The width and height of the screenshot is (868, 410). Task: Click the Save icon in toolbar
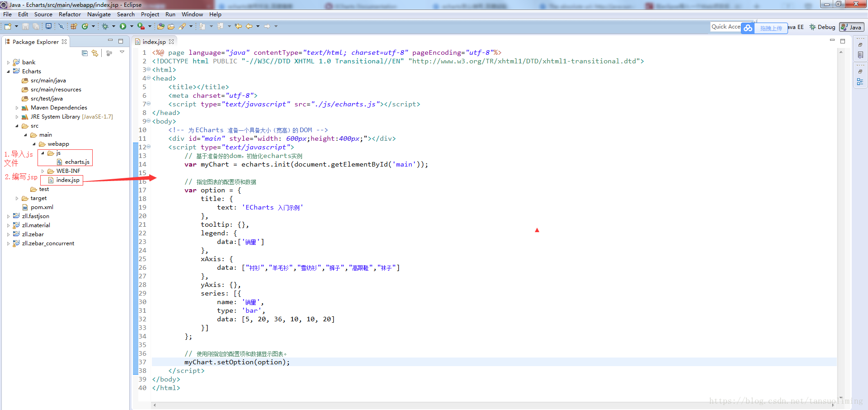[x=26, y=27]
